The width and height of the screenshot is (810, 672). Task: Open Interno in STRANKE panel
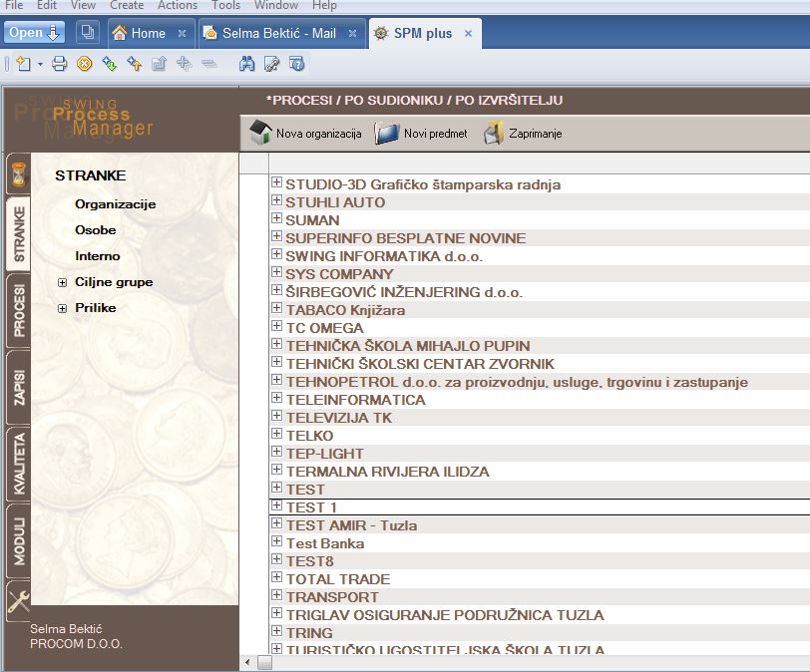97,256
